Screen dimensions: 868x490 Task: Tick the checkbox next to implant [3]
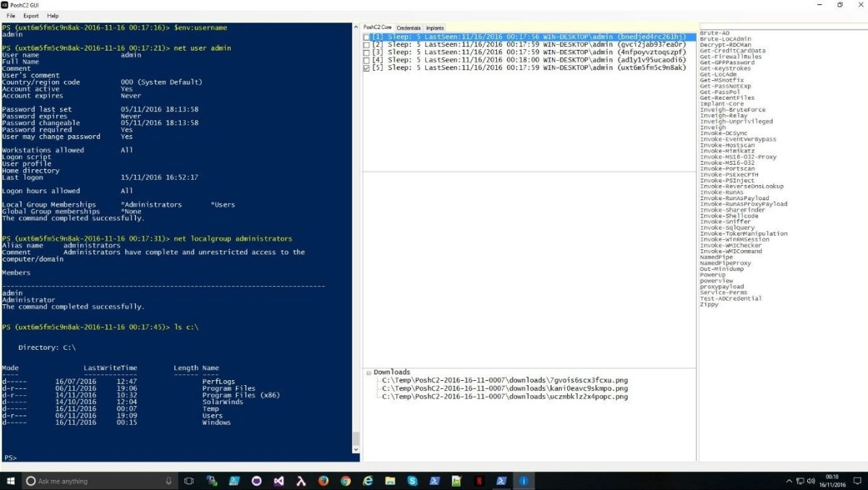point(367,52)
